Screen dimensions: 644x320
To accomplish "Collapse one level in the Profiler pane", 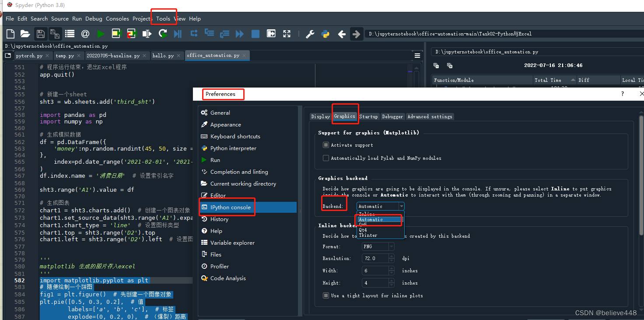I will [436, 66].
